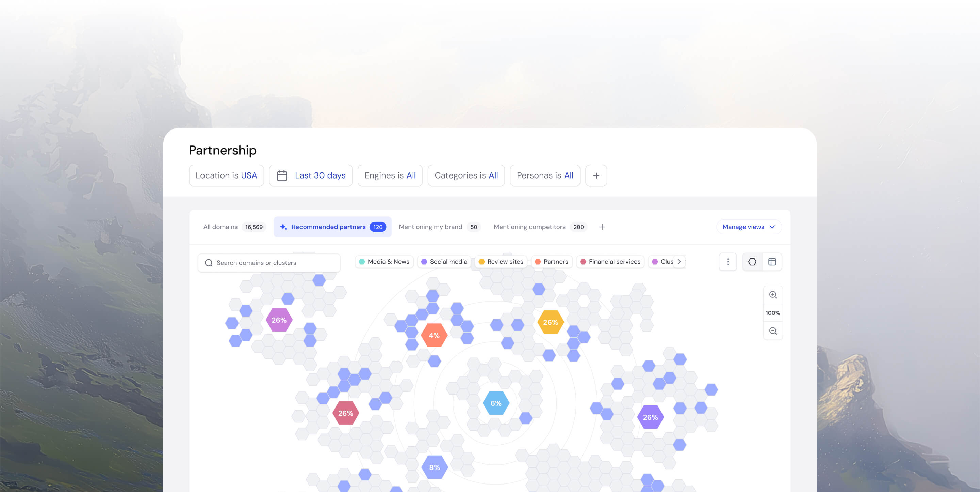Switch to hexagon map view
This screenshot has width=980, height=492.
click(x=752, y=262)
